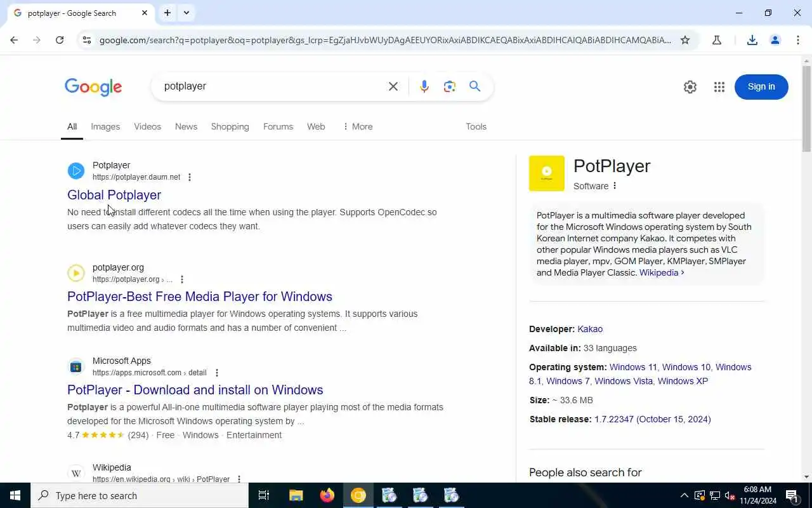This screenshot has width=812, height=508.
Task: Switch to the Web tab
Action: coord(316,126)
